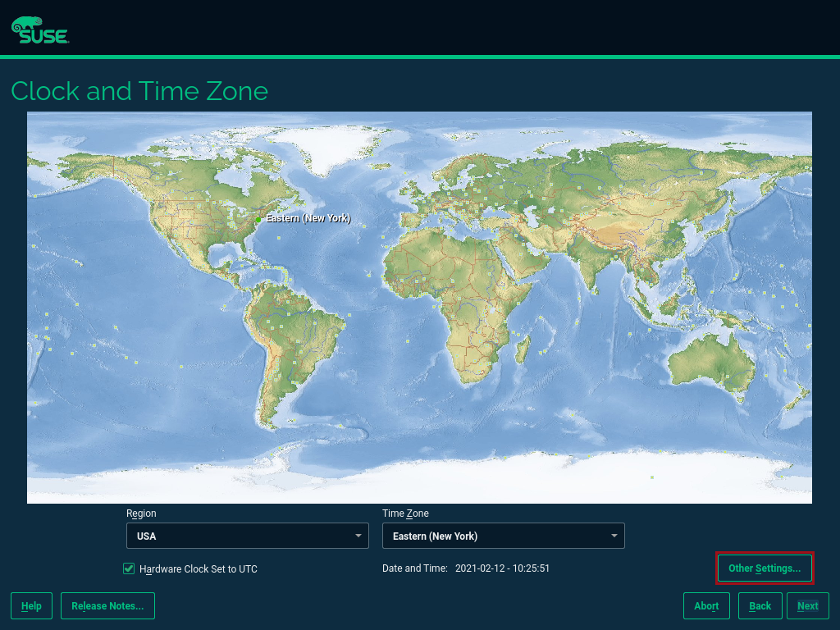Open the Other Settings dialog

click(x=765, y=568)
